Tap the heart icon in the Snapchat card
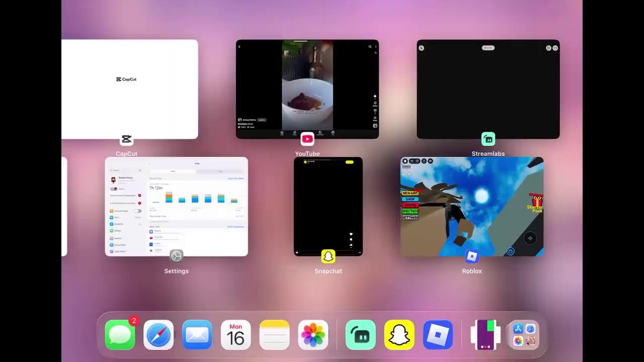This screenshot has height=362, width=644. pyautogui.click(x=351, y=234)
